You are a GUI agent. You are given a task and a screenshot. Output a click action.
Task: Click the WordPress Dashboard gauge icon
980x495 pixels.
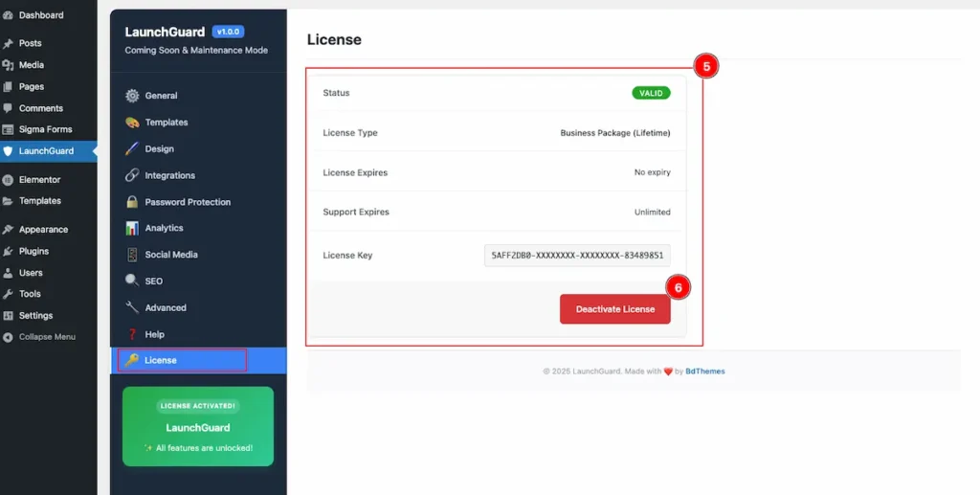pyautogui.click(x=8, y=15)
